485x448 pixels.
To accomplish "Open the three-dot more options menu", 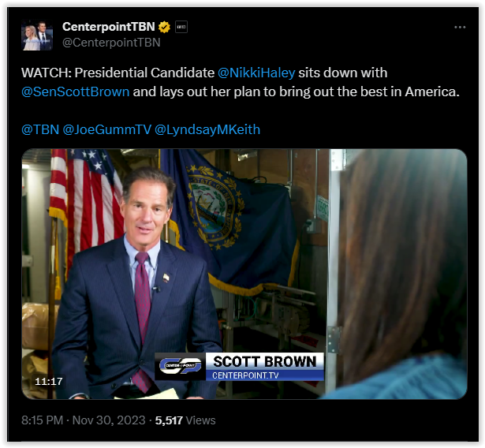I will 460,28.
